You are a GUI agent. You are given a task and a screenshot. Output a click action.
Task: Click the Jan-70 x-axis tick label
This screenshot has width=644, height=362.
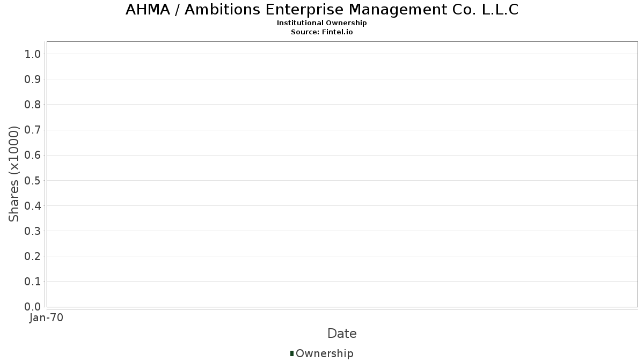[47, 318]
